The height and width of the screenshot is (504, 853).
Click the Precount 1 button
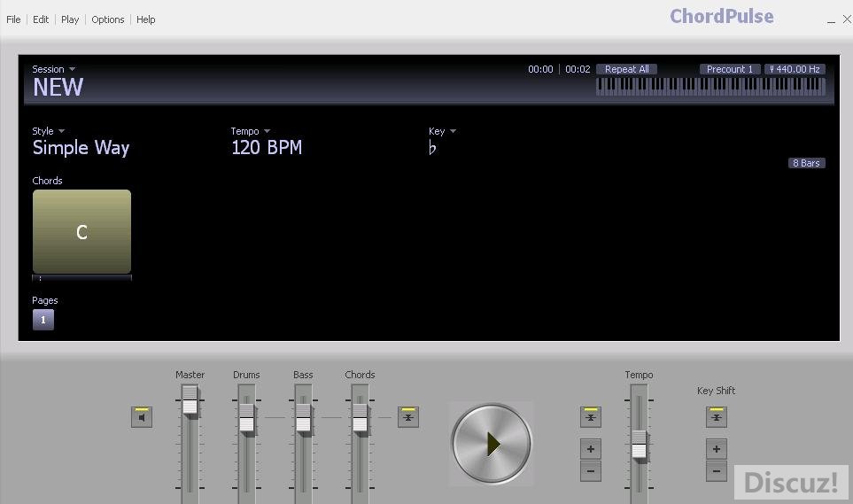(730, 69)
